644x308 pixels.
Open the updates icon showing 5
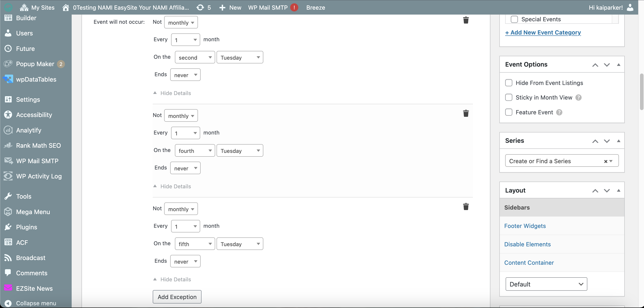tap(204, 7)
